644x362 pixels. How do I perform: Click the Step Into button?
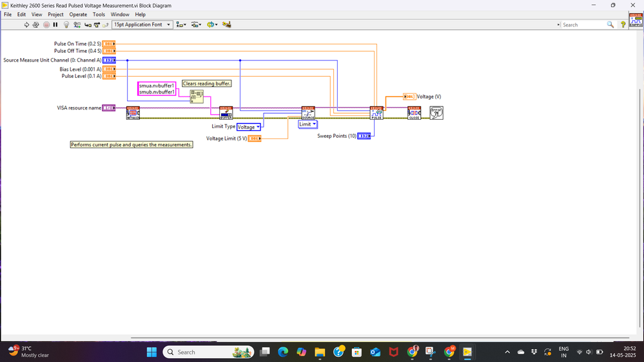point(88,24)
